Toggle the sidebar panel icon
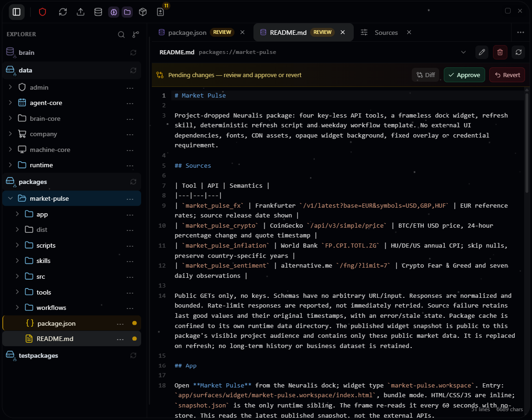Viewport: 532px width, 420px height. tap(16, 12)
